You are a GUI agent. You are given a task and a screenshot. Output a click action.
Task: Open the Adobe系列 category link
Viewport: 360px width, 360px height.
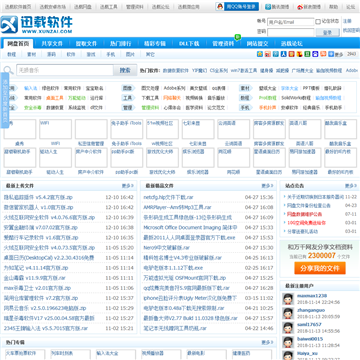click(174, 88)
